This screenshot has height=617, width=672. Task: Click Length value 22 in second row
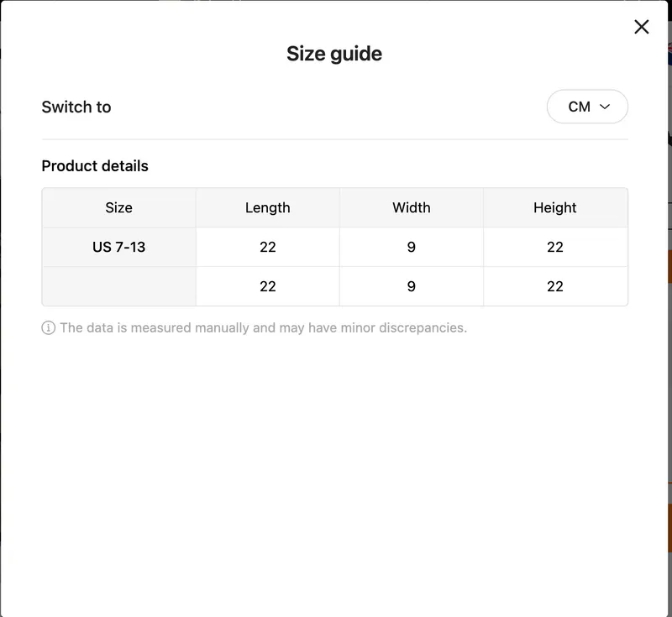pyautogui.click(x=267, y=286)
